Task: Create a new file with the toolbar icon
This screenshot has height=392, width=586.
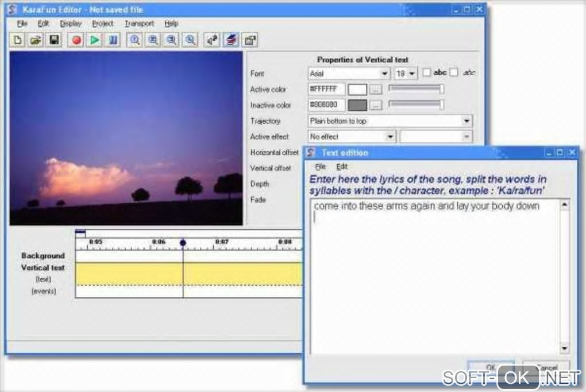Action: point(17,40)
